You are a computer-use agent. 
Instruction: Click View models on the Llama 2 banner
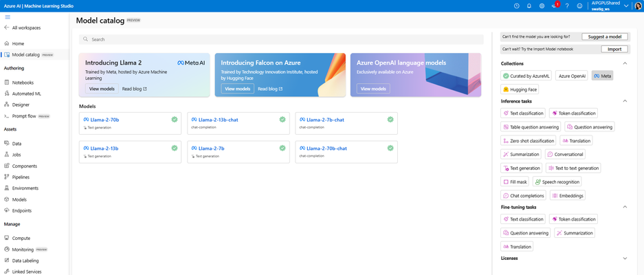pyautogui.click(x=102, y=89)
